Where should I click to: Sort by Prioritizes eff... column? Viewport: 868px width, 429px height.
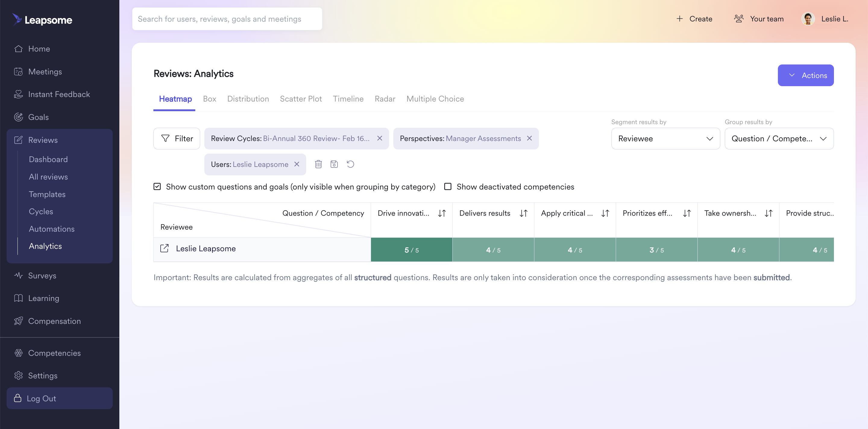pos(687,213)
